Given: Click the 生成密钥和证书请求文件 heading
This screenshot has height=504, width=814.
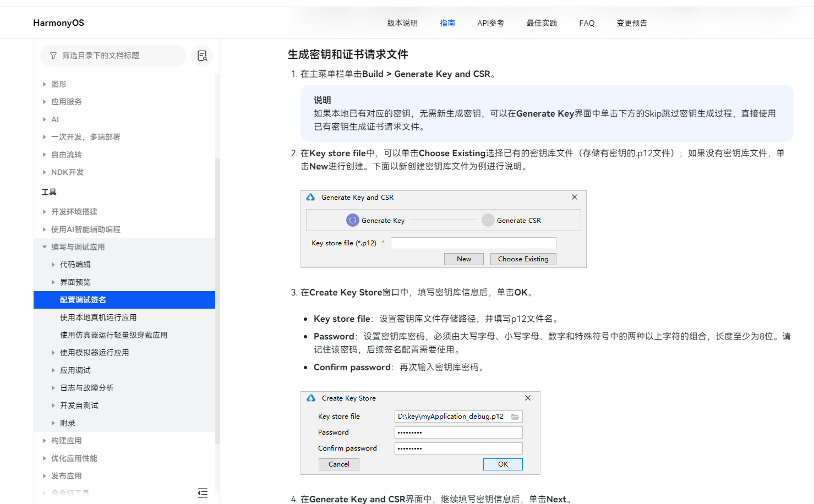Looking at the screenshot, I should (348, 54).
